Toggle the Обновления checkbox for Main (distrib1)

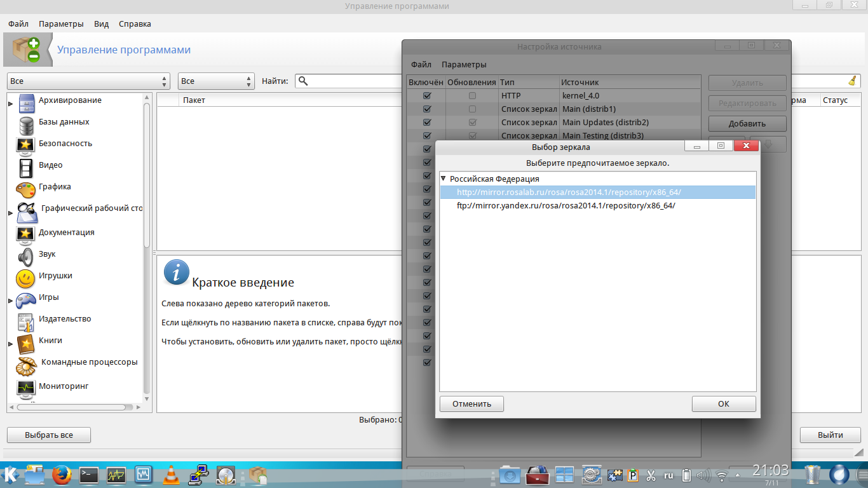472,109
